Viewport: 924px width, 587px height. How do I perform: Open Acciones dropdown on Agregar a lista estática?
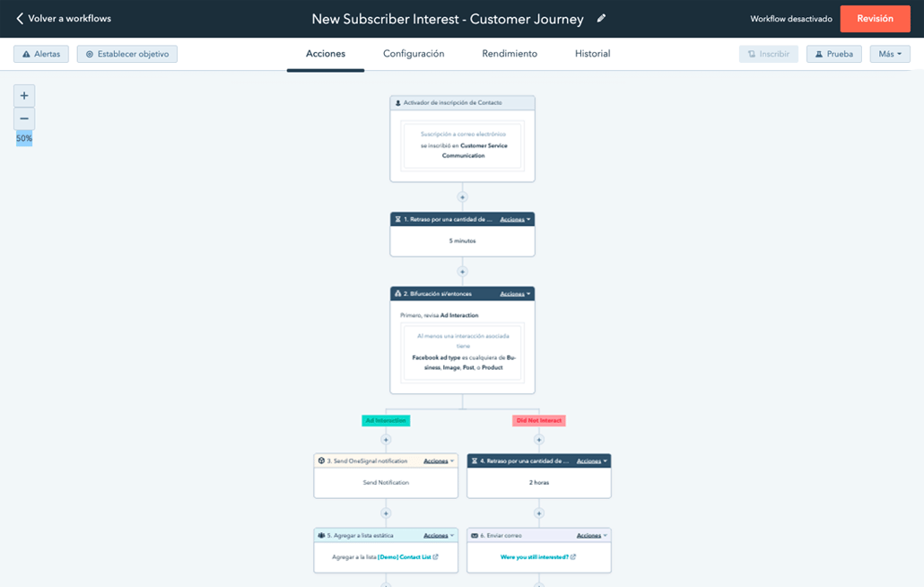pyautogui.click(x=439, y=535)
